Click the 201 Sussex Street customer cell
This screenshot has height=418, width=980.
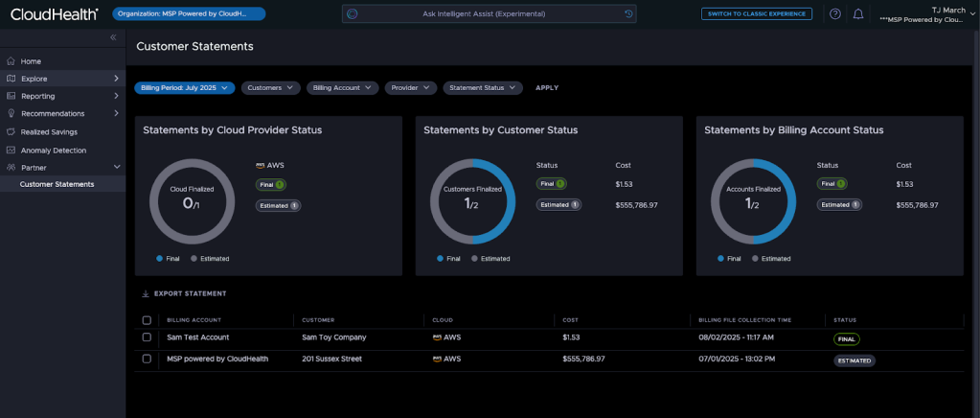tap(331, 360)
